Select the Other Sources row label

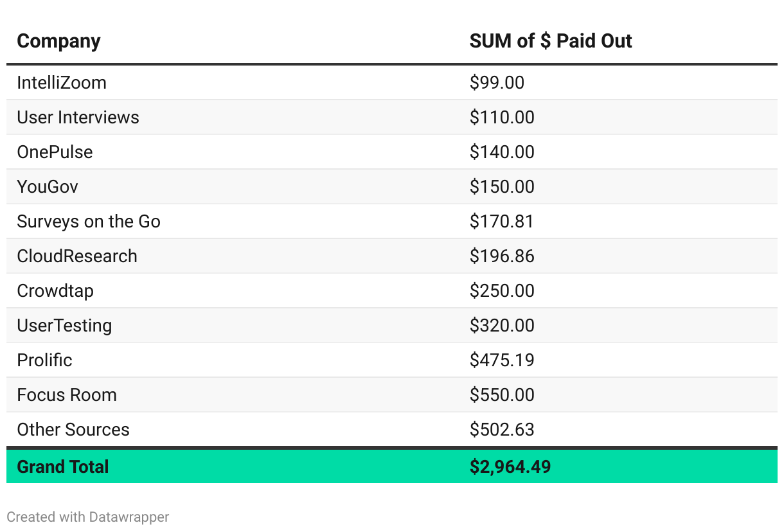(x=73, y=430)
